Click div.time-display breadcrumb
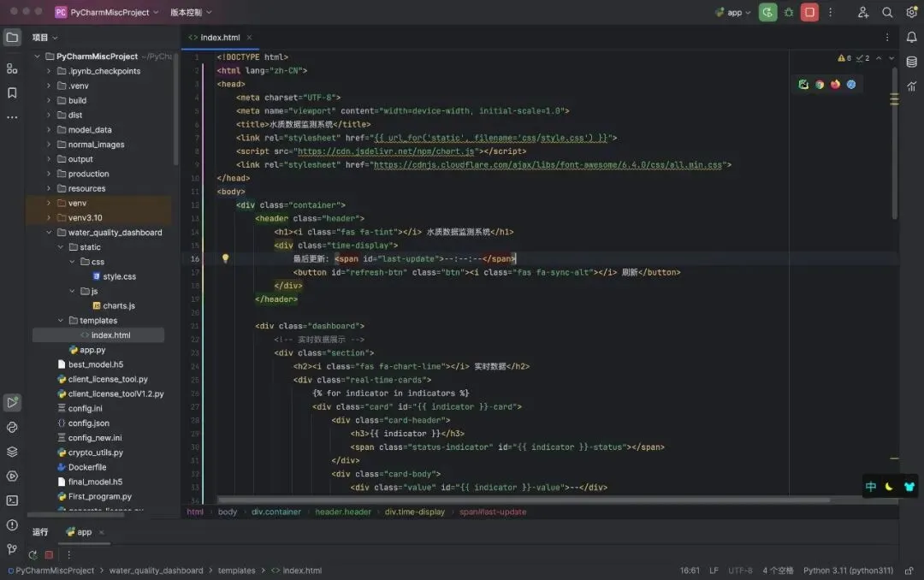Screen dimensions: 924x580 coord(415,512)
